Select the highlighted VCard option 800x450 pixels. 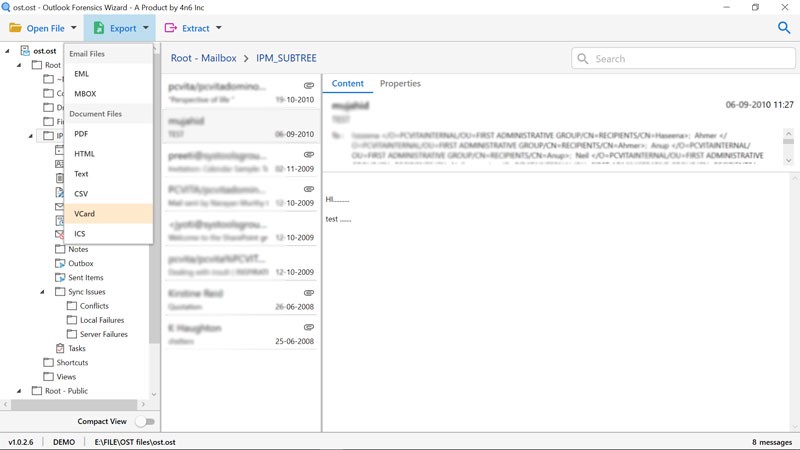(x=108, y=214)
